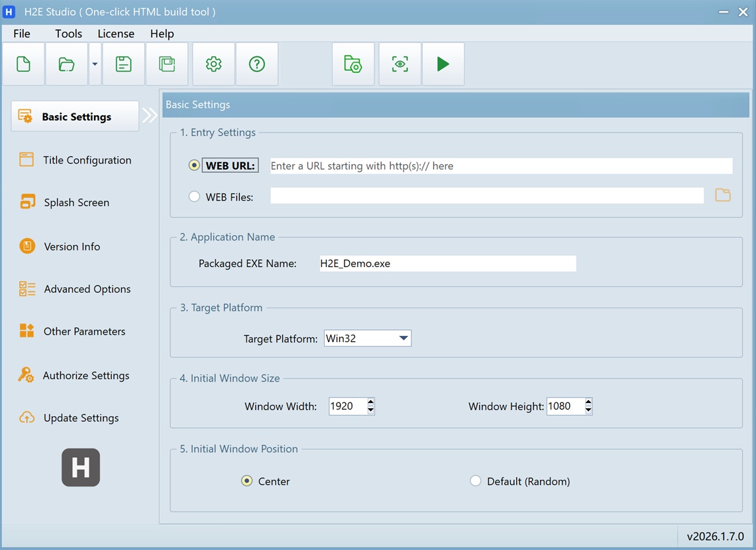Choose Default (Random) window position

coord(475,481)
